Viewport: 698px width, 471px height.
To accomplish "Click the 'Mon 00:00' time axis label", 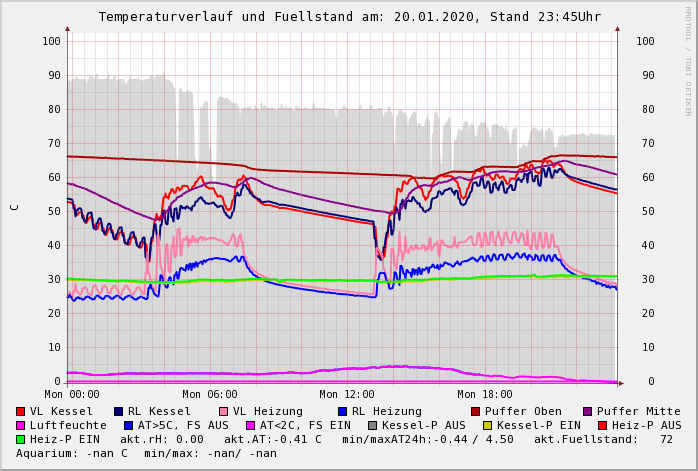I will coord(72,394).
